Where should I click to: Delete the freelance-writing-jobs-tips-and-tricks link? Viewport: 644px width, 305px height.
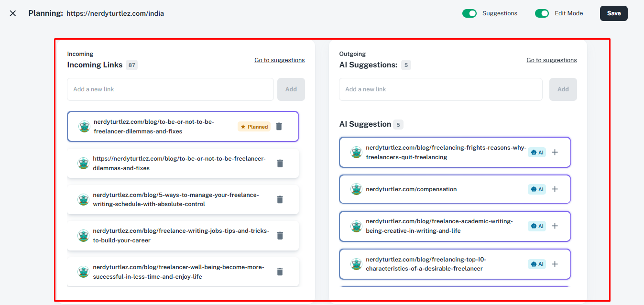(280, 236)
